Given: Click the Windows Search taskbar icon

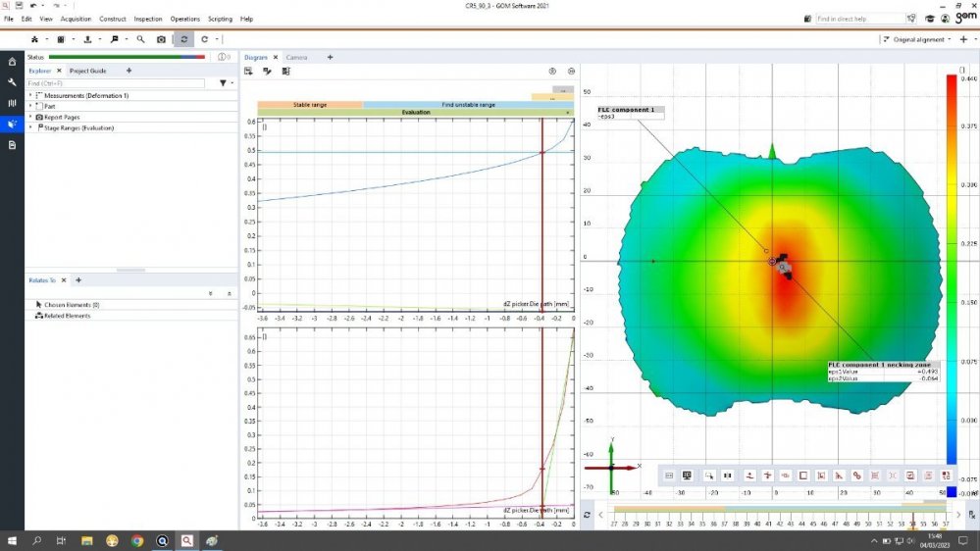Looking at the screenshot, I should (x=36, y=540).
